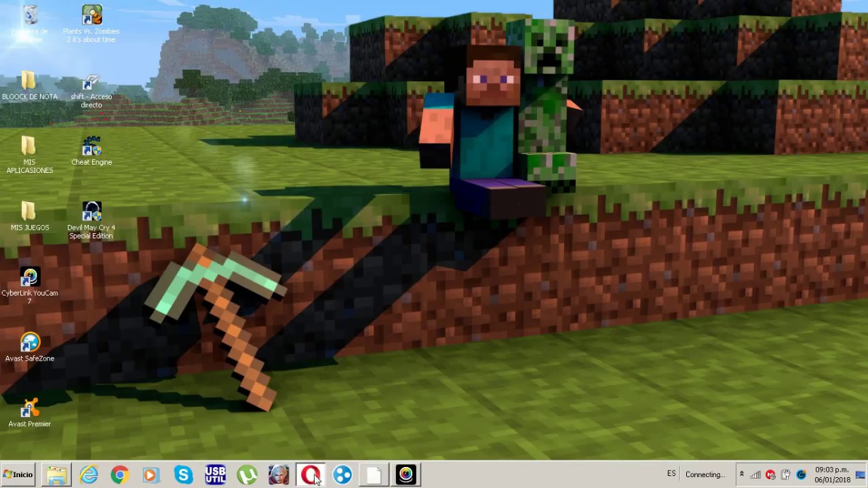
Task: Open the MIS JUEGOS folder
Action: (x=29, y=217)
